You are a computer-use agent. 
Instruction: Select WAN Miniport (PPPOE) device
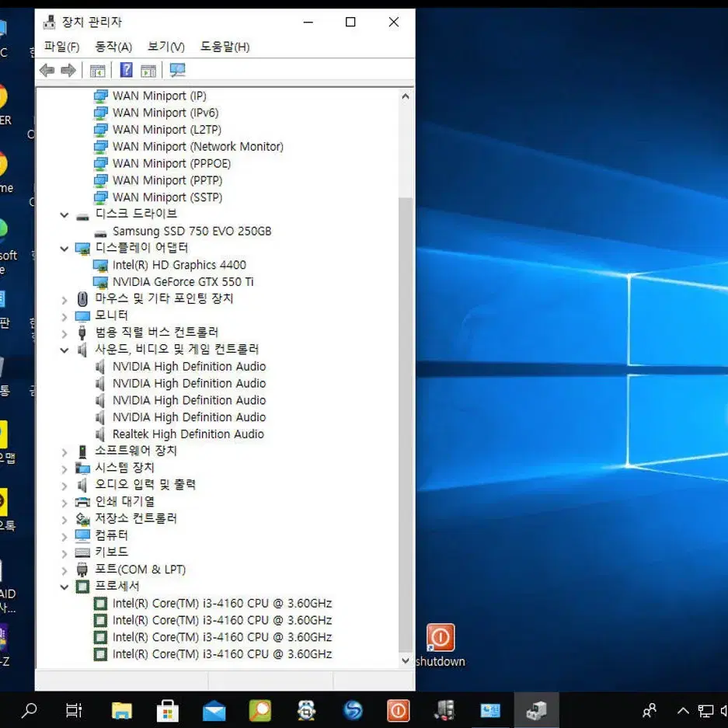coord(172,163)
